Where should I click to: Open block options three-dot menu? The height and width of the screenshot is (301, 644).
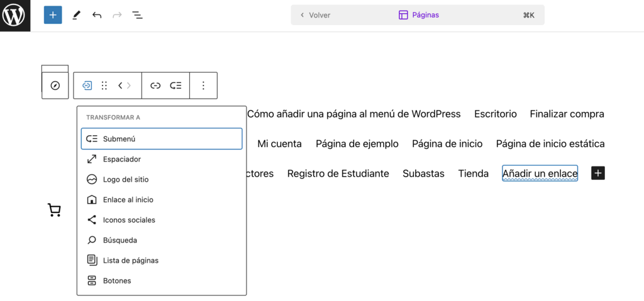point(203,85)
